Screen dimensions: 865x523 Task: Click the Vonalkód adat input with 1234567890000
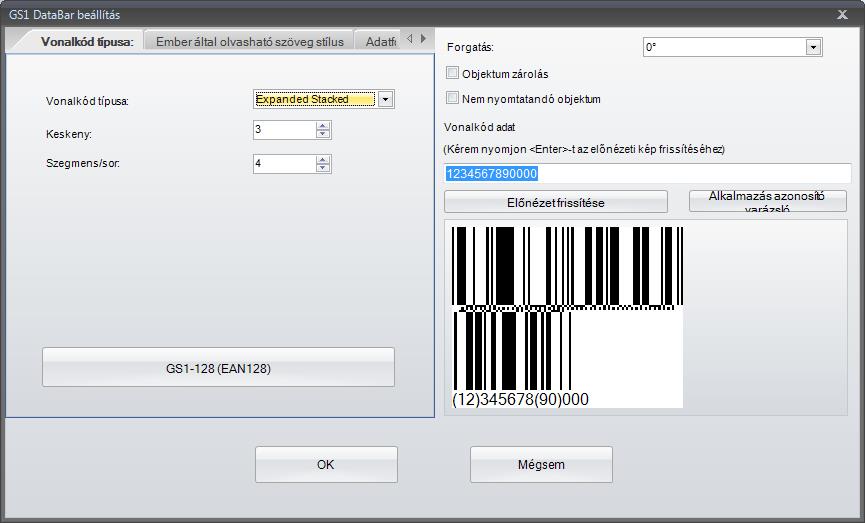(647, 174)
